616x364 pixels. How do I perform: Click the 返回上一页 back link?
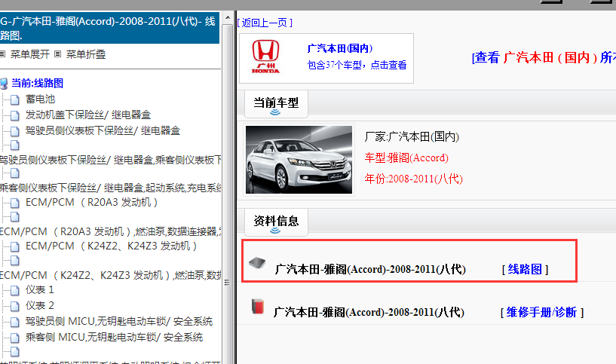(265, 23)
